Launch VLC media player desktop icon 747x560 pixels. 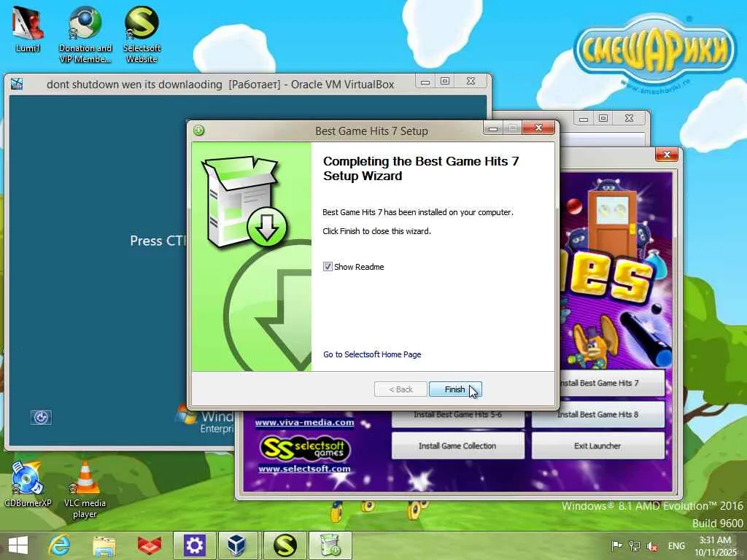[x=85, y=489]
